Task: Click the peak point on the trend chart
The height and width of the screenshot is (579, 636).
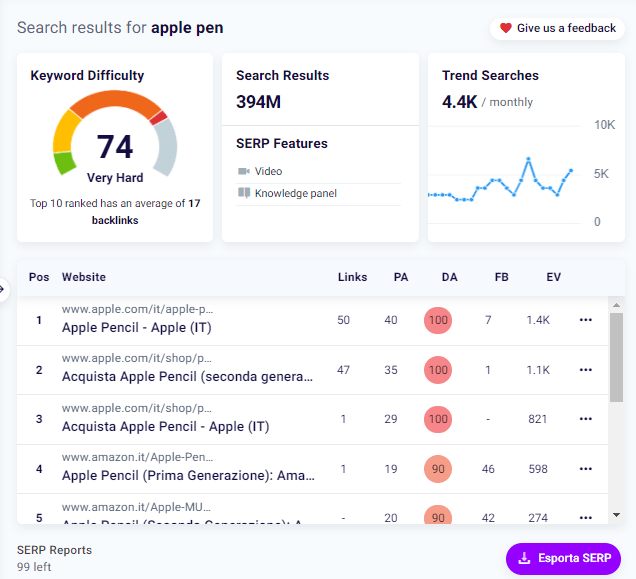Action: [529, 159]
